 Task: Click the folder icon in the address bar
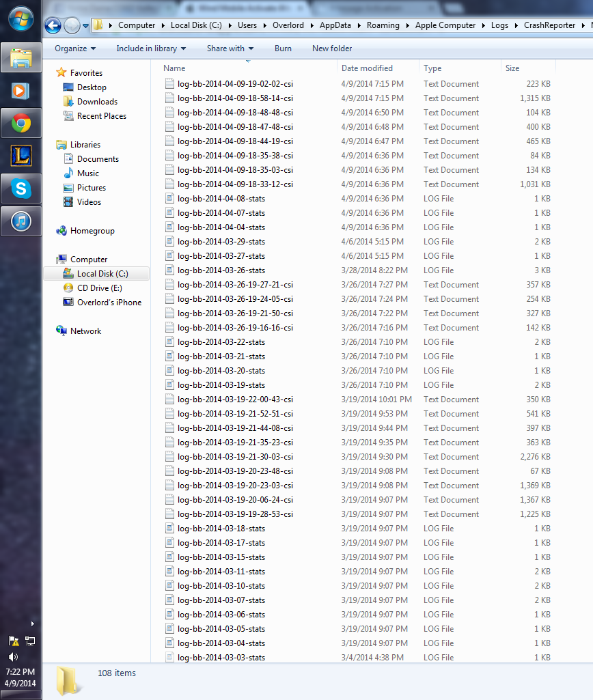point(98,25)
